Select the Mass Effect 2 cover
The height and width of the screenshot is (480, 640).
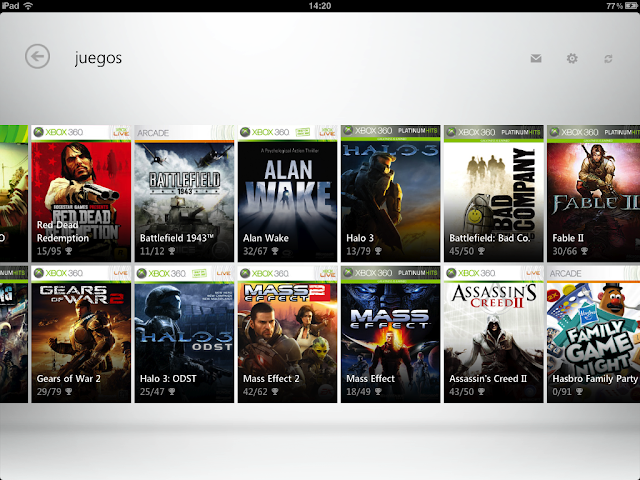(x=287, y=335)
